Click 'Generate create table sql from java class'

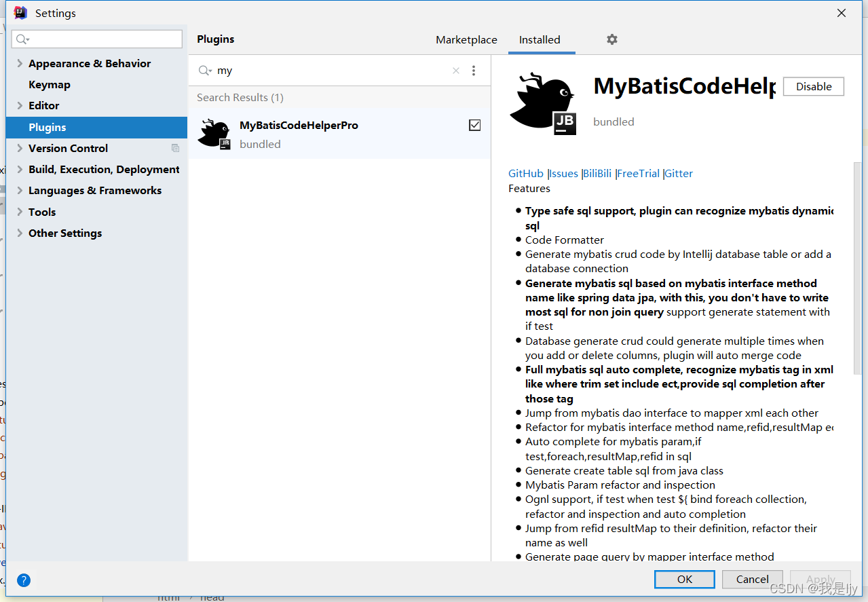coord(624,470)
